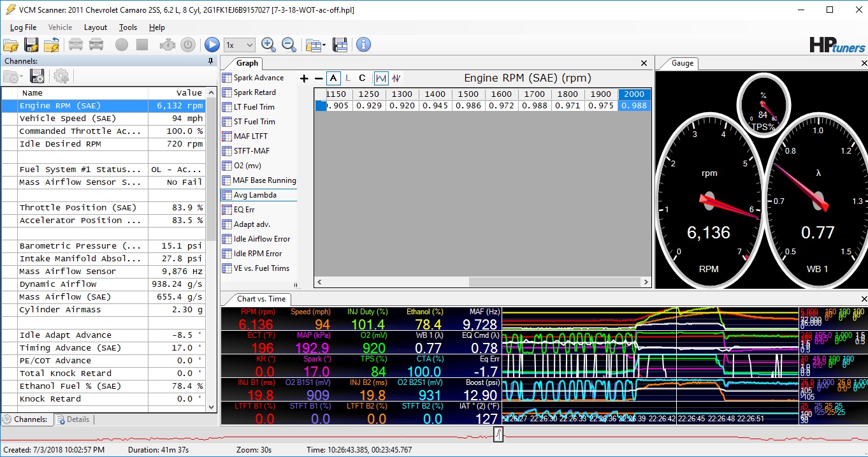This screenshot has width=868, height=457.
Task: Open the Vehicle menu
Action: [61, 27]
